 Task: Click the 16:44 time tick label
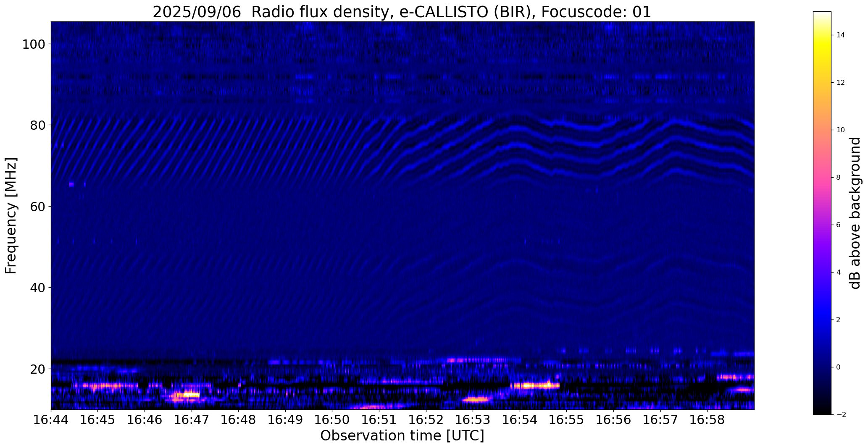[51, 419]
